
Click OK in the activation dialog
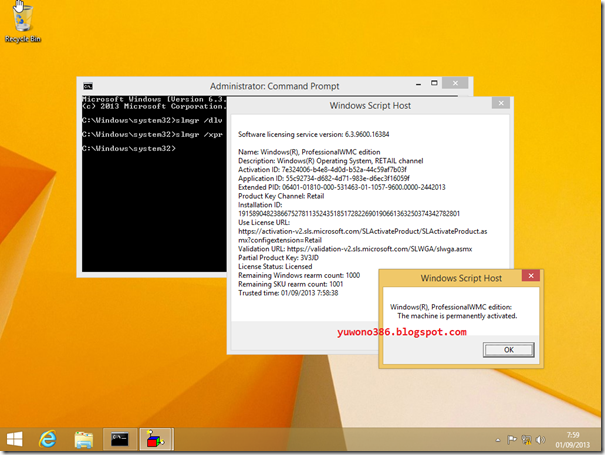click(x=509, y=350)
